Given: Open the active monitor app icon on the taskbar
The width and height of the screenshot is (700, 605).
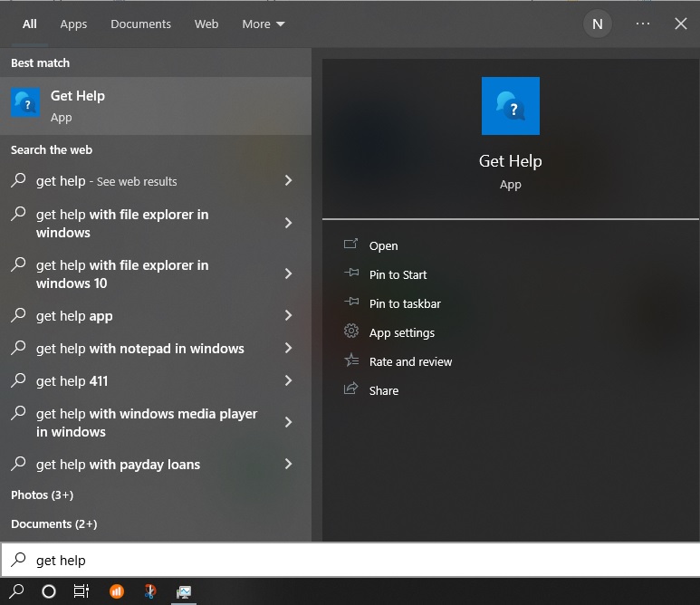Looking at the screenshot, I should [184, 592].
